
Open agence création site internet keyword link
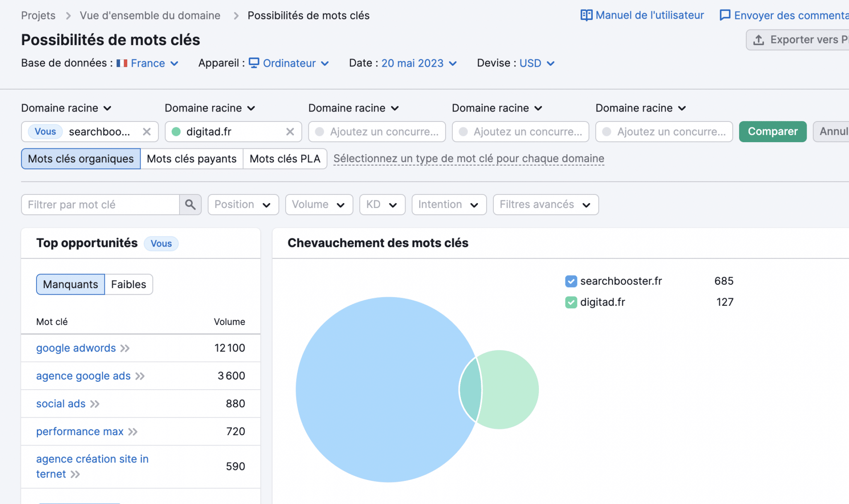coord(92,466)
